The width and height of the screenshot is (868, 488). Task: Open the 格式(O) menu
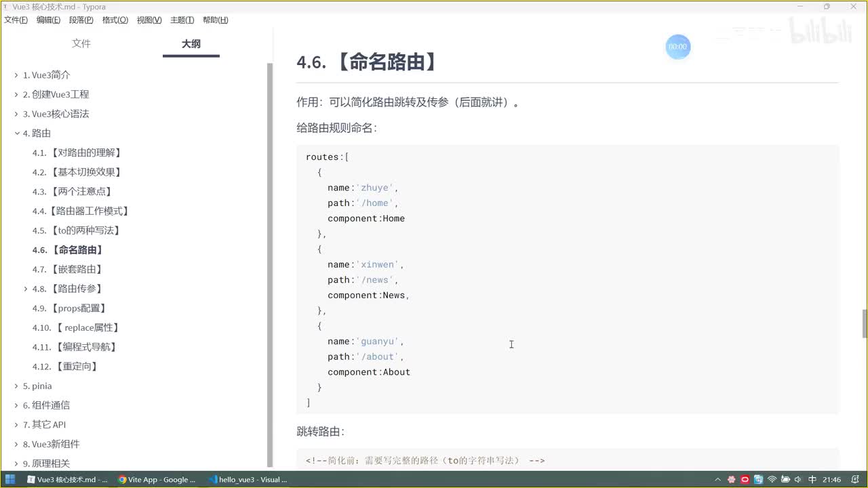115,20
